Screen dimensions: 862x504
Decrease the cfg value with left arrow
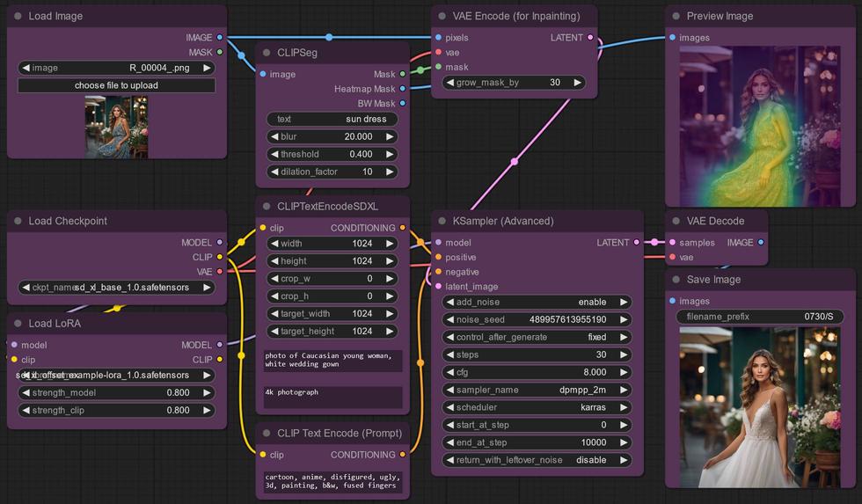[450, 372]
